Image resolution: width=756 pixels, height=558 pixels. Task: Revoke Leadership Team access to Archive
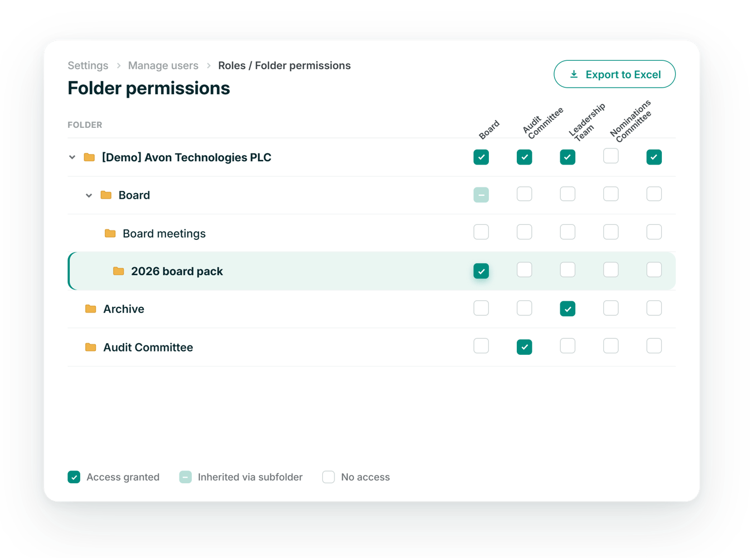pos(568,309)
